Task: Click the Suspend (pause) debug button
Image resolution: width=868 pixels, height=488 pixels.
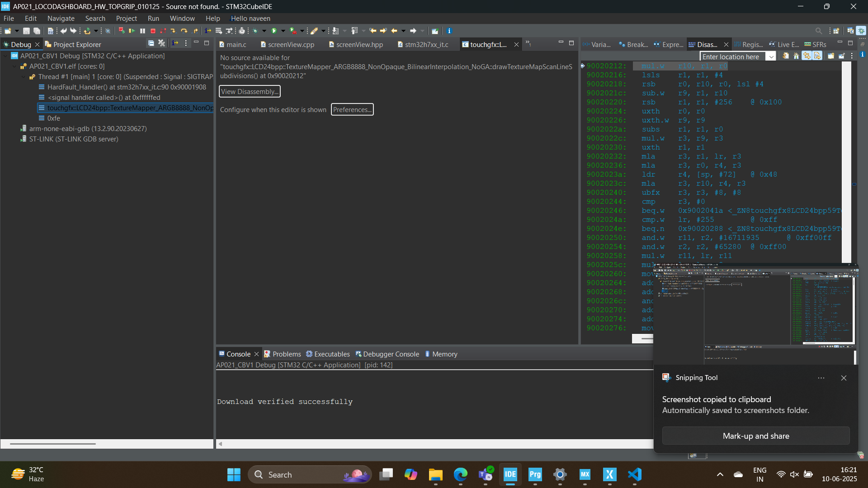Action: [x=142, y=31]
